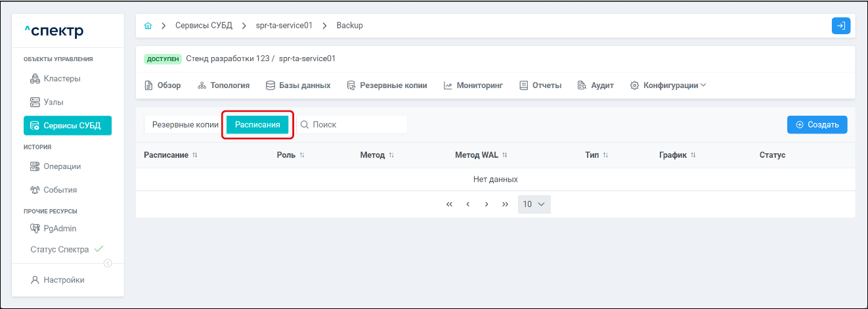The image size is (868, 309).
Task: Click the home icon in breadcrumb
Action: pyautogui.click(x=148, y=26)
